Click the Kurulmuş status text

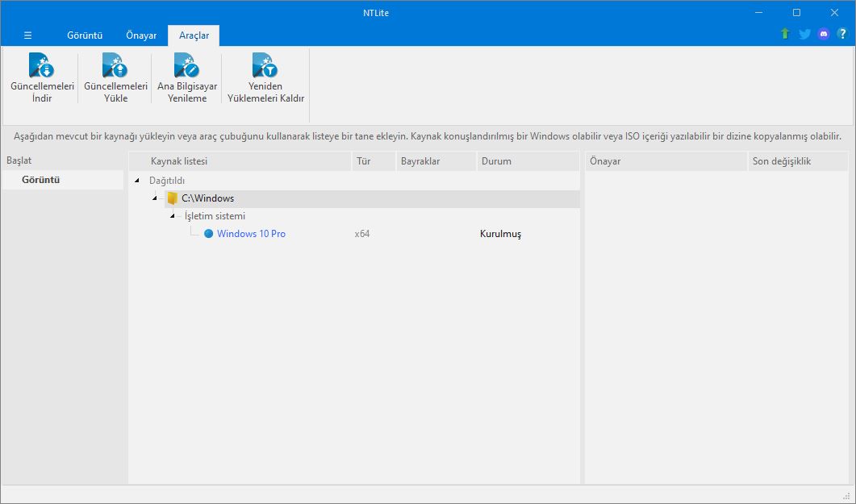tap(500, 234)
